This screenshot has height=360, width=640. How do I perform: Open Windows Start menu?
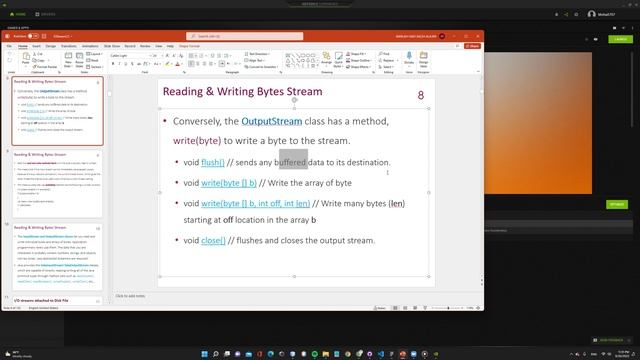pos(204,354)
